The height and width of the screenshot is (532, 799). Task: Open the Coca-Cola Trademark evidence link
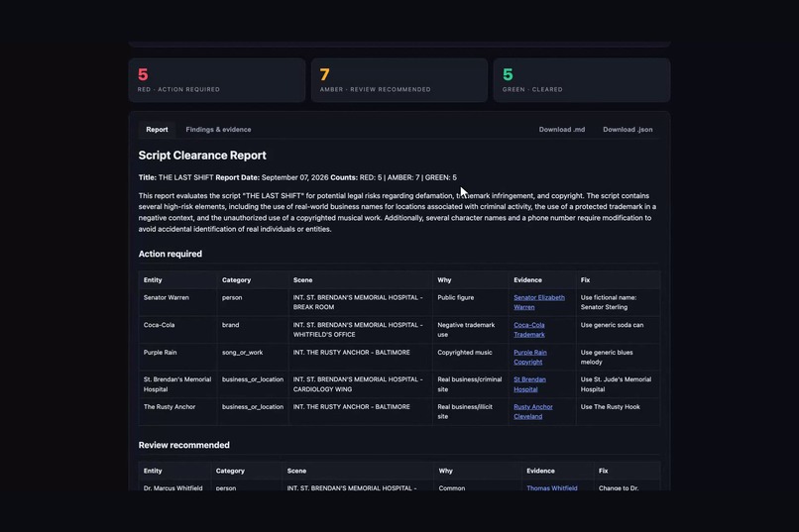pyautogui.click(x=529, y=330)
